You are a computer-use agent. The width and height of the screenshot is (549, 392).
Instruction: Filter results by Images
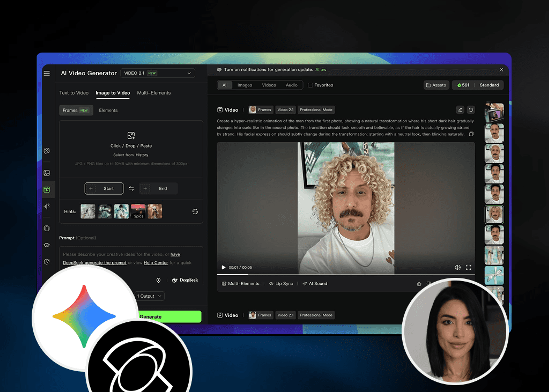(245, 85)
